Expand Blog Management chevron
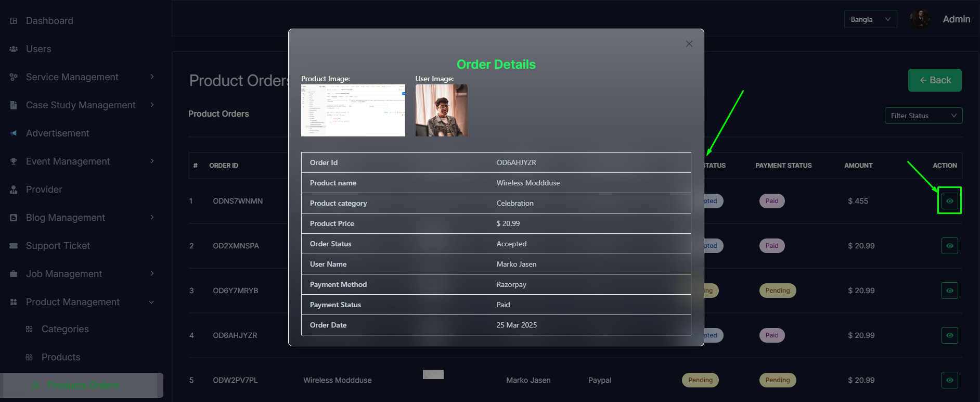Screen dimensions: 980x402 [152, 218]
